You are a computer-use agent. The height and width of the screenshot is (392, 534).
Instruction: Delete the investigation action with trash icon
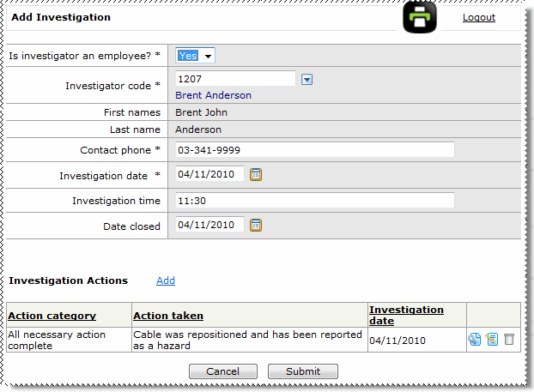tap(509, 340)
